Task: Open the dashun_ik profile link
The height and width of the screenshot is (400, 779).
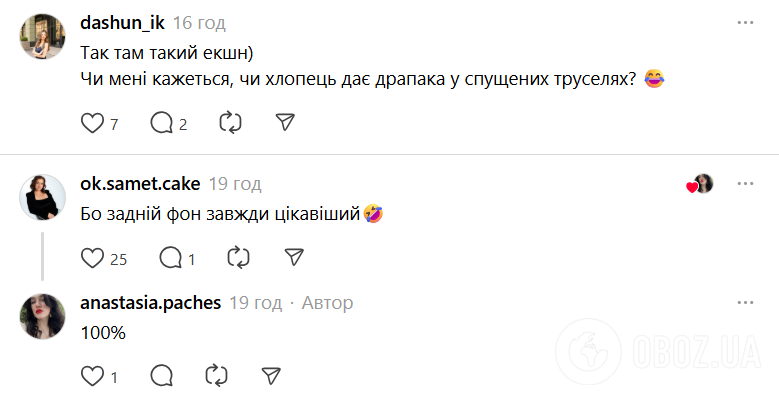Action: click(121, 23)
